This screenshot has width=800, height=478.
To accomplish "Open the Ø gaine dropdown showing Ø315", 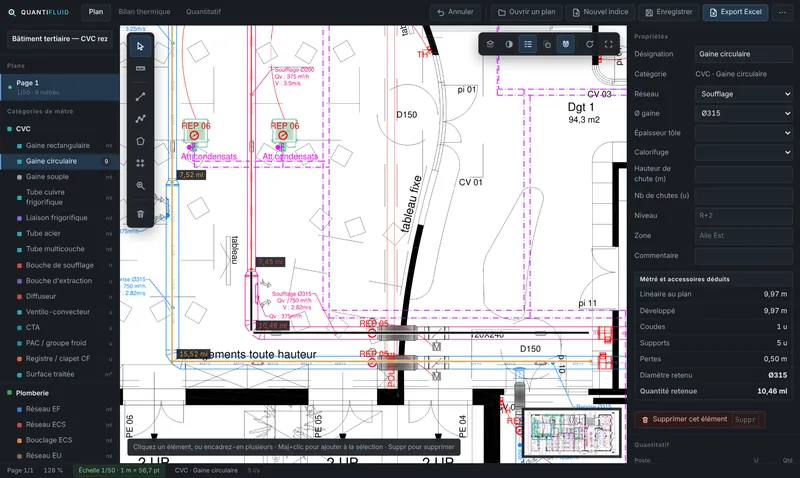I will point(744,113).
